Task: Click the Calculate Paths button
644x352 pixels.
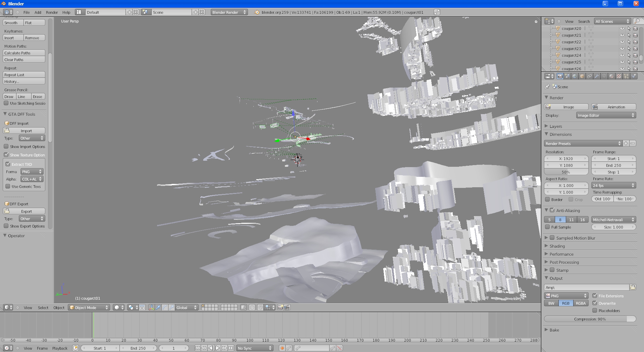Action: tap(24, 53)
